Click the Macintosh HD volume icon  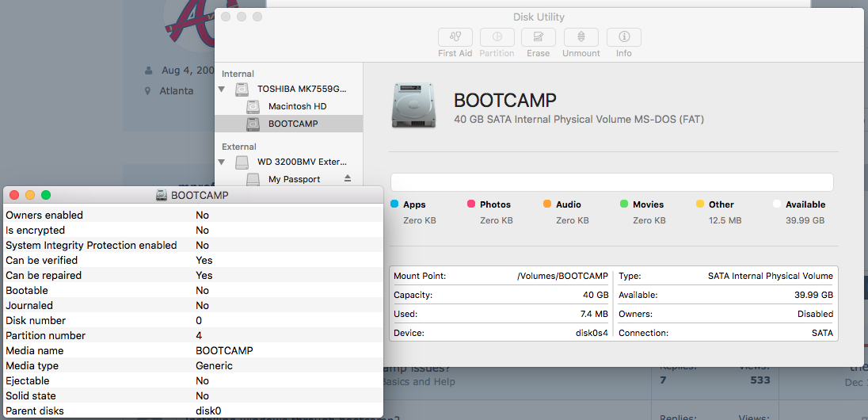[x=253, y=106]
